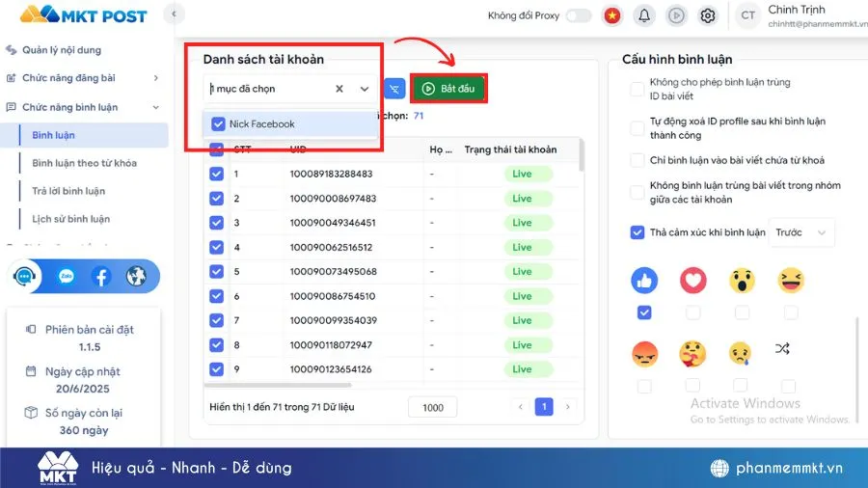Expand Chức năng đăng bài menu
868x488 pixels.
tap(83, 78)
